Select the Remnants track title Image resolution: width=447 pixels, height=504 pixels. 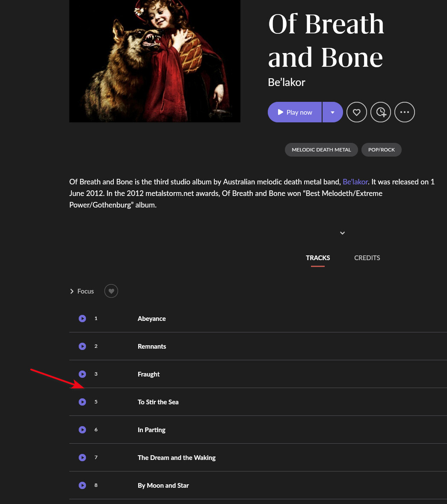pos(152,347)
